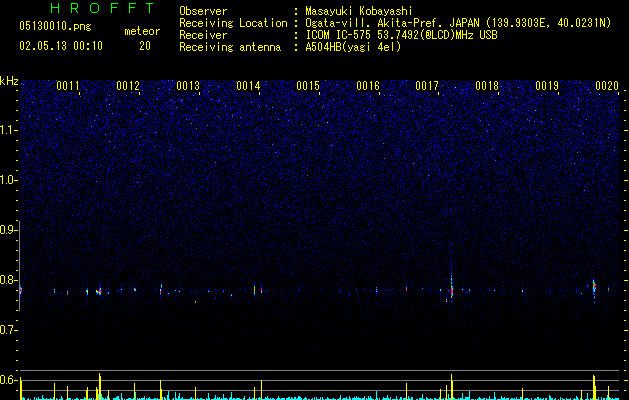Click the Receiver label
The image size is (629, 400).
tap(203, 35)
